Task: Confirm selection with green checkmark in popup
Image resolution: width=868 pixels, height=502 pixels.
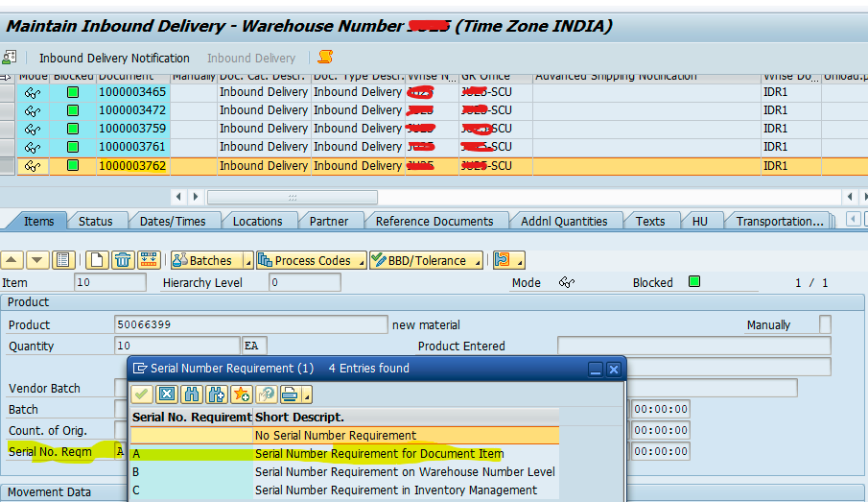Action: click(x=142, y=394)
